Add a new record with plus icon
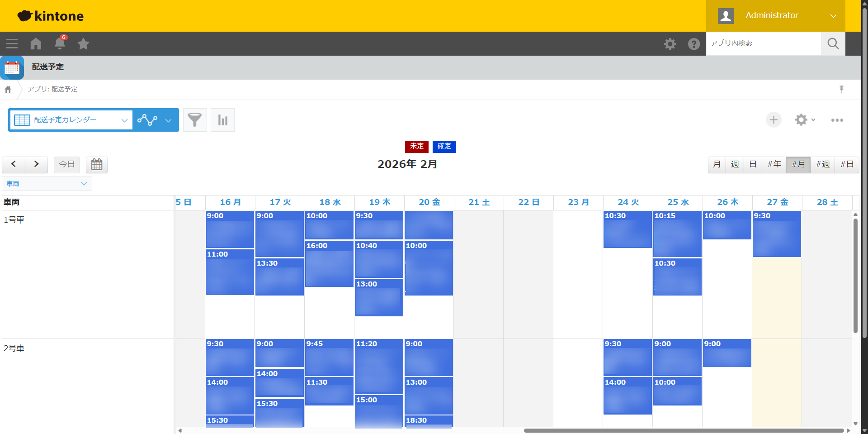Viewport: 868px width, 434px height. [x=774, y=120]
